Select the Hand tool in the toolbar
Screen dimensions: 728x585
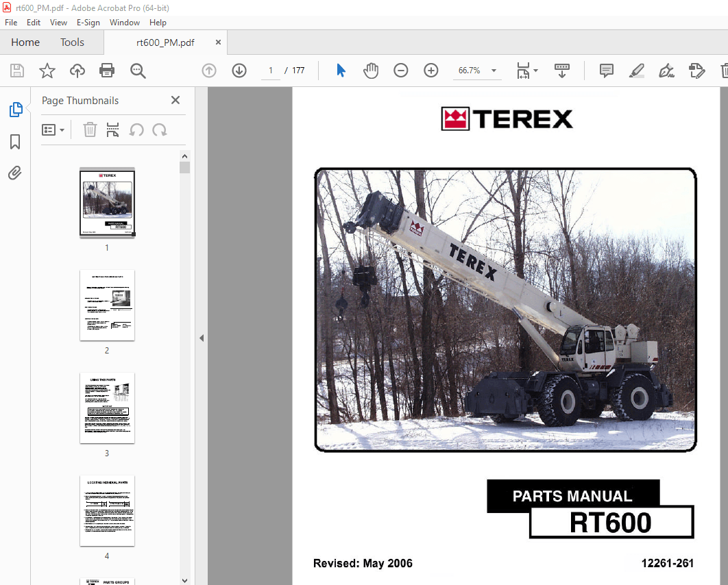[x=371, y=71]
